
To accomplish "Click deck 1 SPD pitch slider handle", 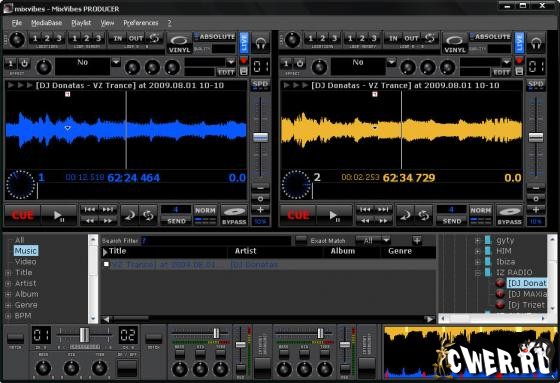I will [260, 137].
